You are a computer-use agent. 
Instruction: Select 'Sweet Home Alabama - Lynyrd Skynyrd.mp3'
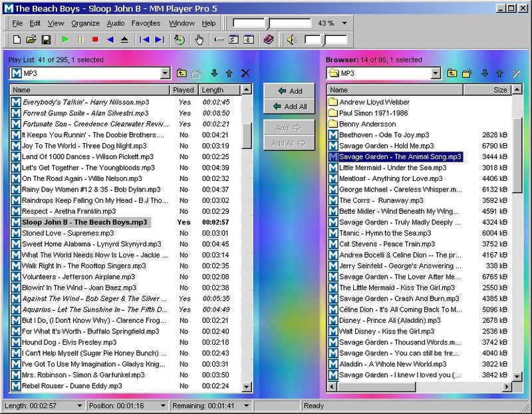click(x=92, y=244)
